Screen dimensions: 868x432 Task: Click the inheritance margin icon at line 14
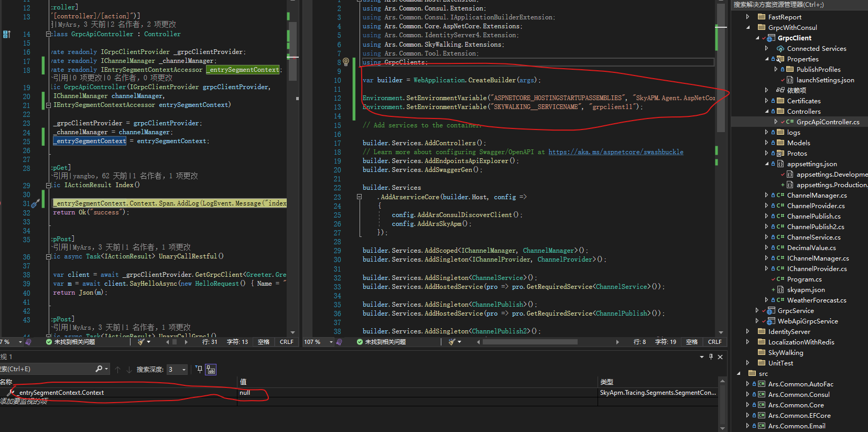(7, 34)
